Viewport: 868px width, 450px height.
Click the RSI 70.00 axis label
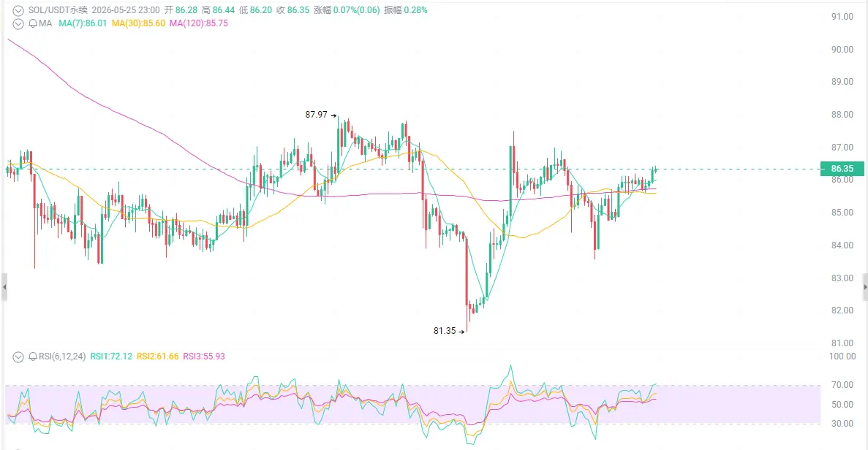point(842,385)
